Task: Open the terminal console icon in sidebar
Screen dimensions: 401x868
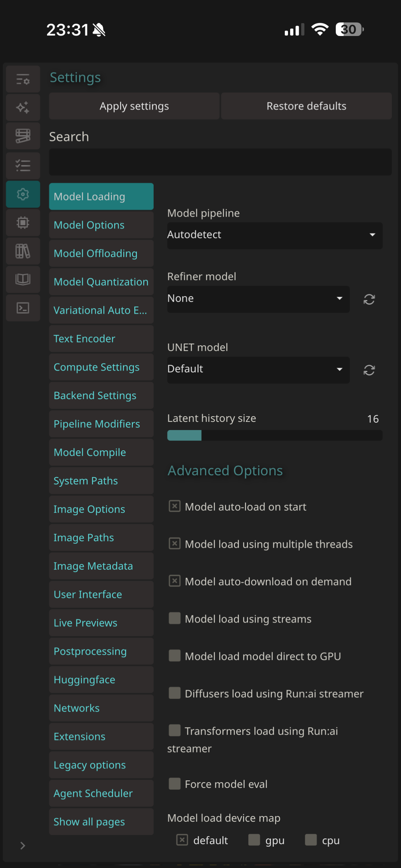Action: (23, 308)
